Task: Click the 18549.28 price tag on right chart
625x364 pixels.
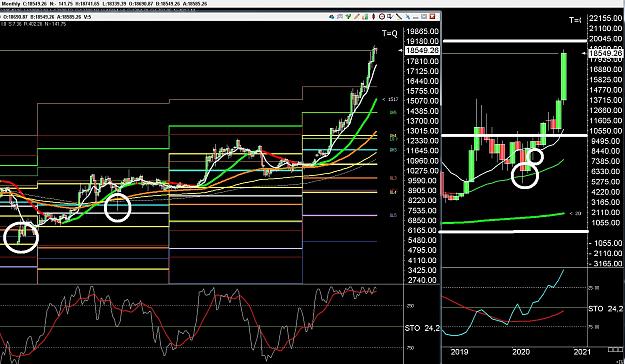Action: (x=605, y=53)
